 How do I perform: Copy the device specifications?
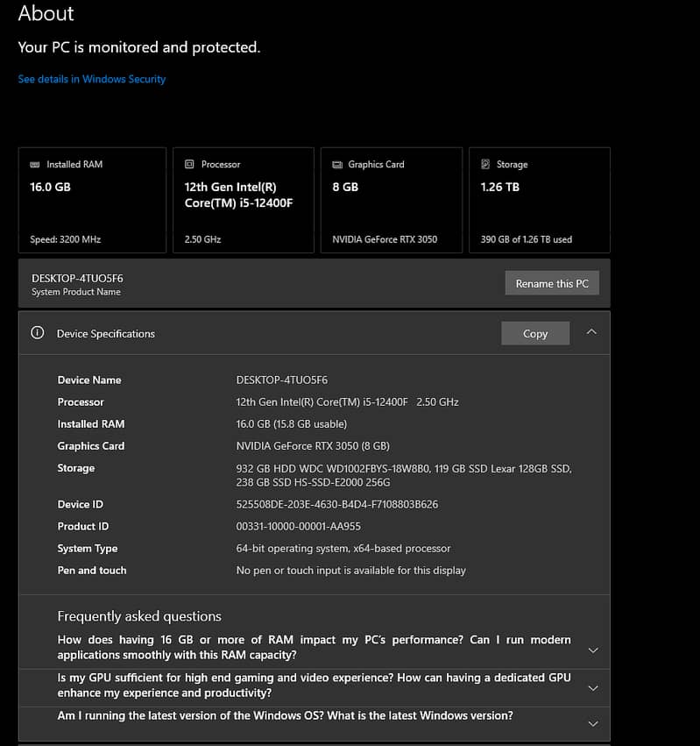click(535, 333)
